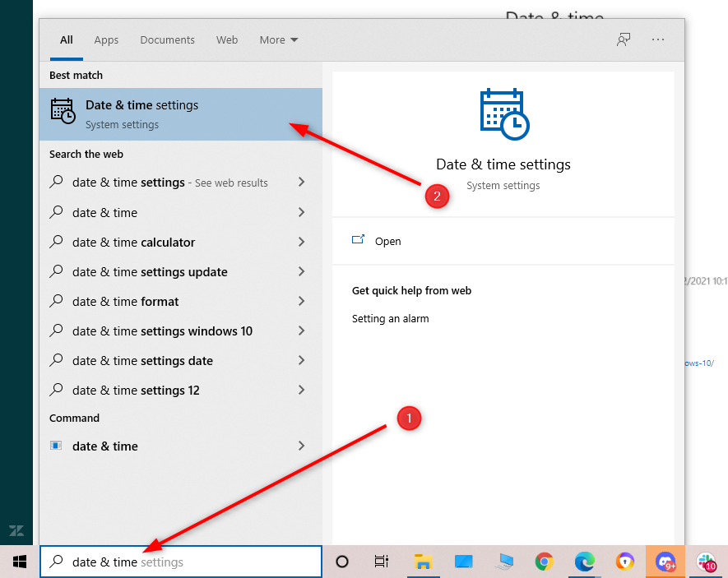
Task: Open Slack from the taskbar
Action: click(x=706, y=562)
